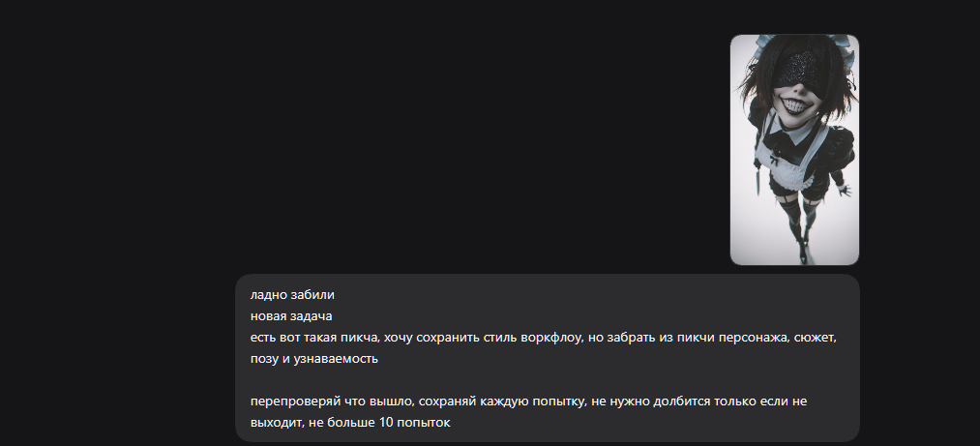Click the word 'выходит' on the last line
This screenshot has width=980, height=446.
(278, 422)
